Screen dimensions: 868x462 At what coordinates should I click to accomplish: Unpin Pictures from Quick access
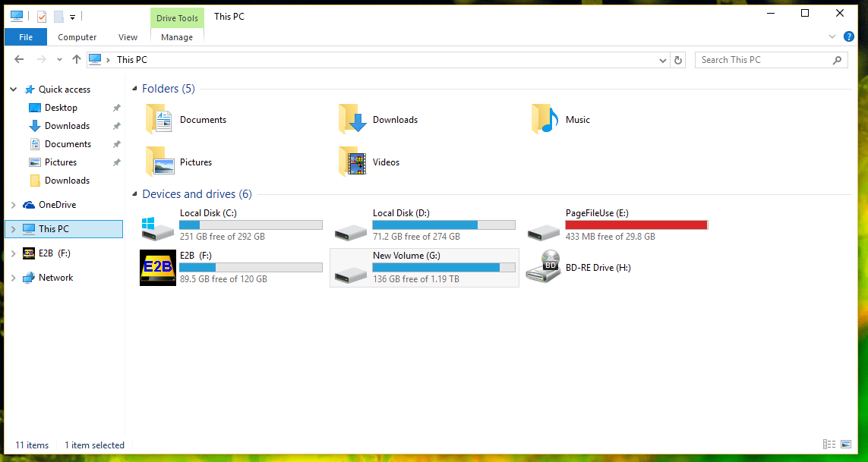click(116, 162)
